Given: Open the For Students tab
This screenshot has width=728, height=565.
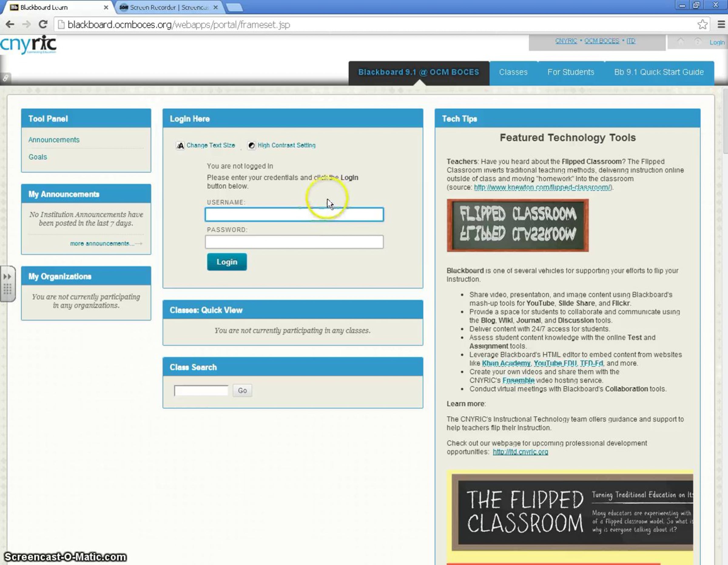Looking at the screenshot, I should pos(571,73).
